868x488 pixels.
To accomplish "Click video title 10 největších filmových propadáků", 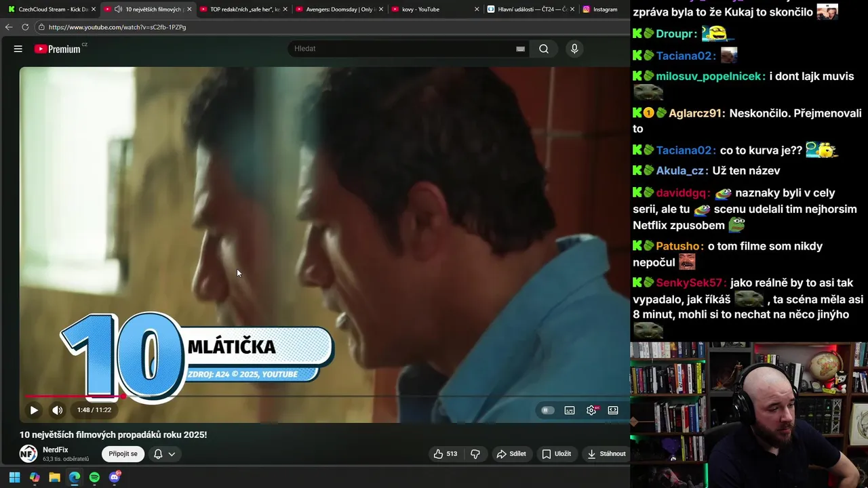I will pos(113,434).
